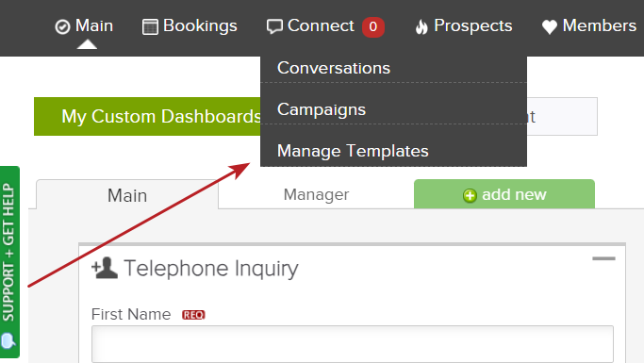The width and height of the screenshot is (644, 363).
Task: Click the add-person icon by Telephone Inquiry
Action: click(105, 268)
